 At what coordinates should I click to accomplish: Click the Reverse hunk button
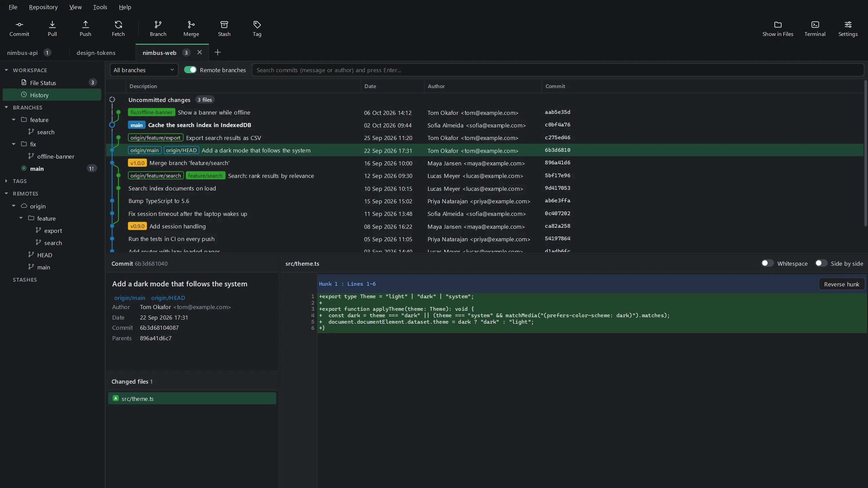coord(842,284)
